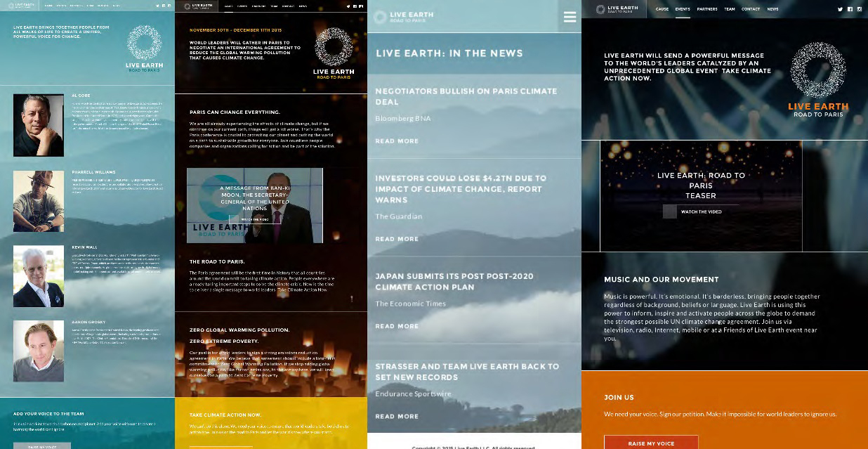Click Al Gore's portrait photo
The image size is (868, 449).
(39, 125)
